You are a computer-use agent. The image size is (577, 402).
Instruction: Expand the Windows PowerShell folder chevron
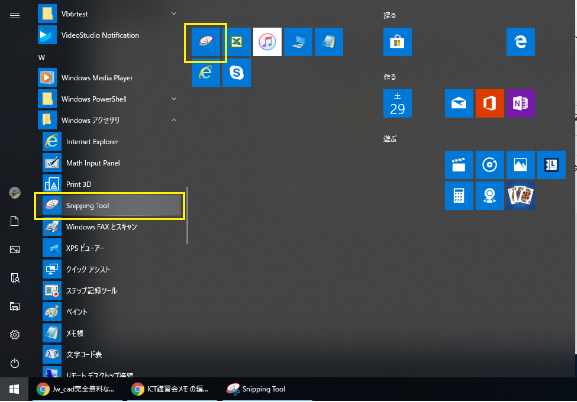click(x=174, y=99)
